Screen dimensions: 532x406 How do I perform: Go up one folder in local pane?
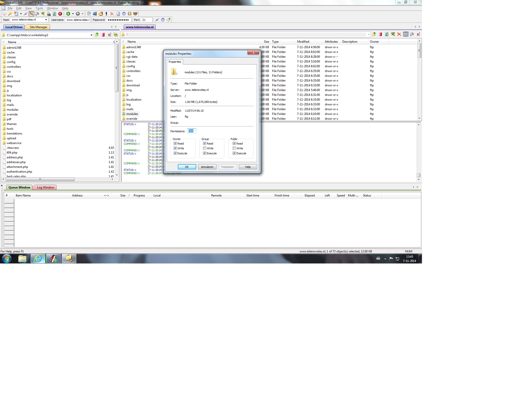click(97, 35)
